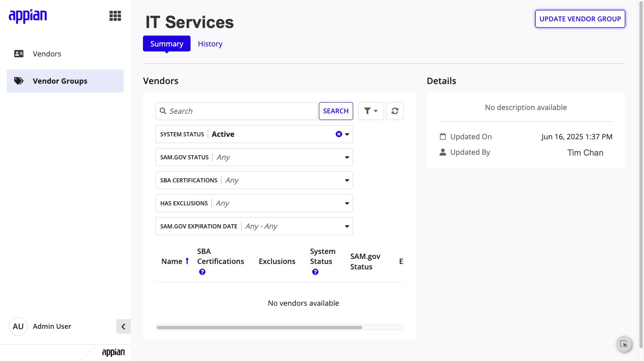
Task: Open the SBA Certifications filter dropdown
Action: [254, 180]
